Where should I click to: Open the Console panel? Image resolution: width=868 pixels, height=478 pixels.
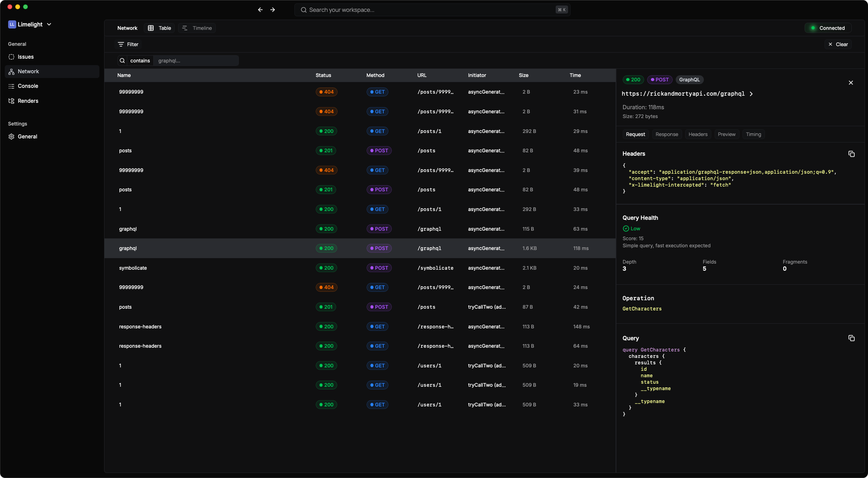[x=28, y=86]
